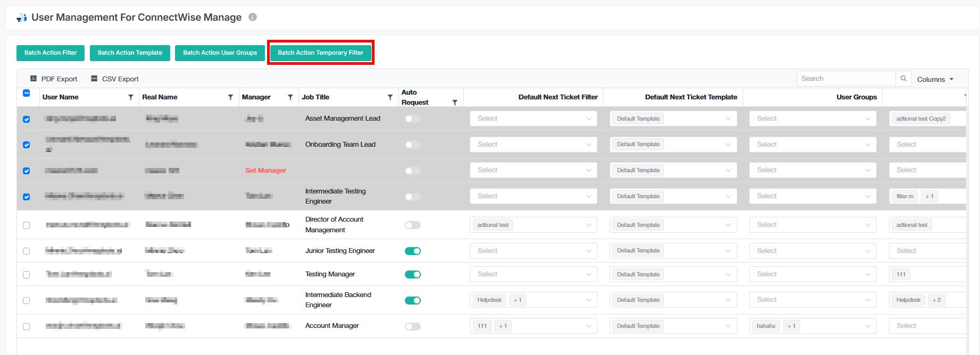Open the Columns dropdown
980x355 pixels.
point(935,79)
